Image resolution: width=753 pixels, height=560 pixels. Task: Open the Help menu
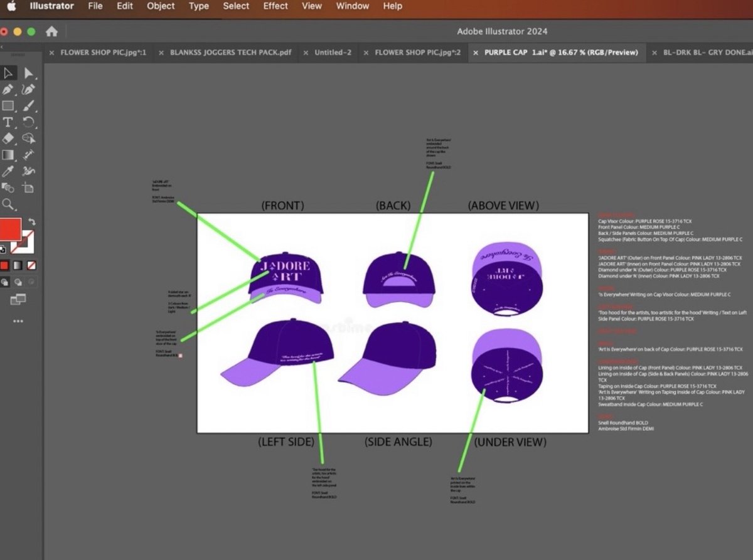[x=393, y=6]
